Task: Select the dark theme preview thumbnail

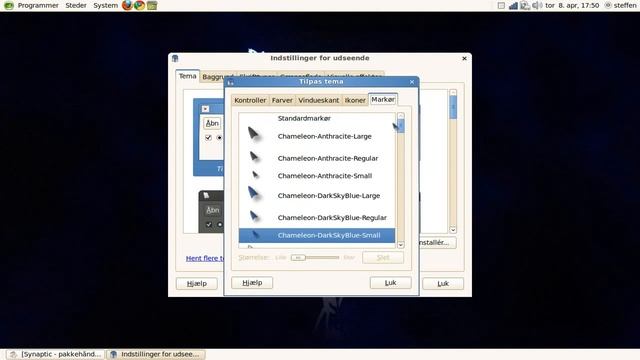Action: (211, 212)
